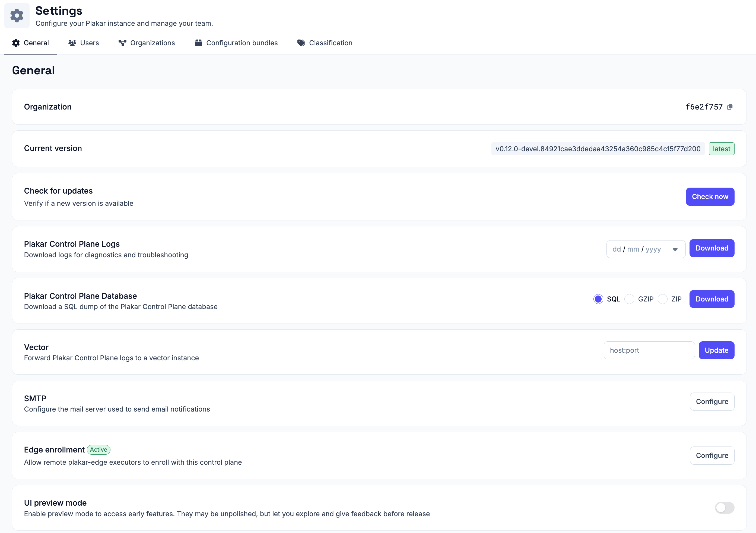This screenshot has width=756, height=533.
Task: Click the latest version badge
Action: pyautogui.click(x=722, y=149)
